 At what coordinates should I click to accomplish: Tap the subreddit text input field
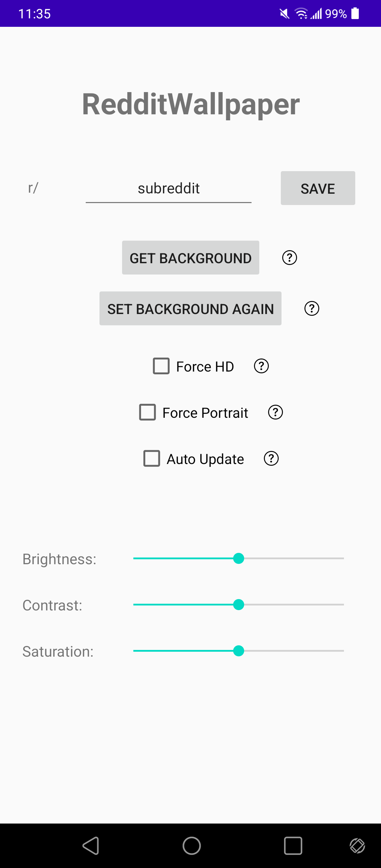coord(169,188)
